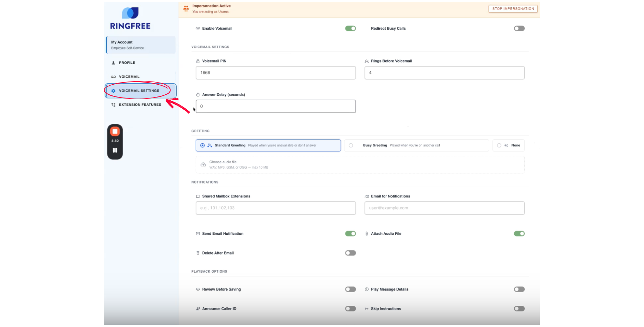Click the cloud upload icon for the greeting file
The width and height of the screenshot is (644, 327).
point(203,165)
